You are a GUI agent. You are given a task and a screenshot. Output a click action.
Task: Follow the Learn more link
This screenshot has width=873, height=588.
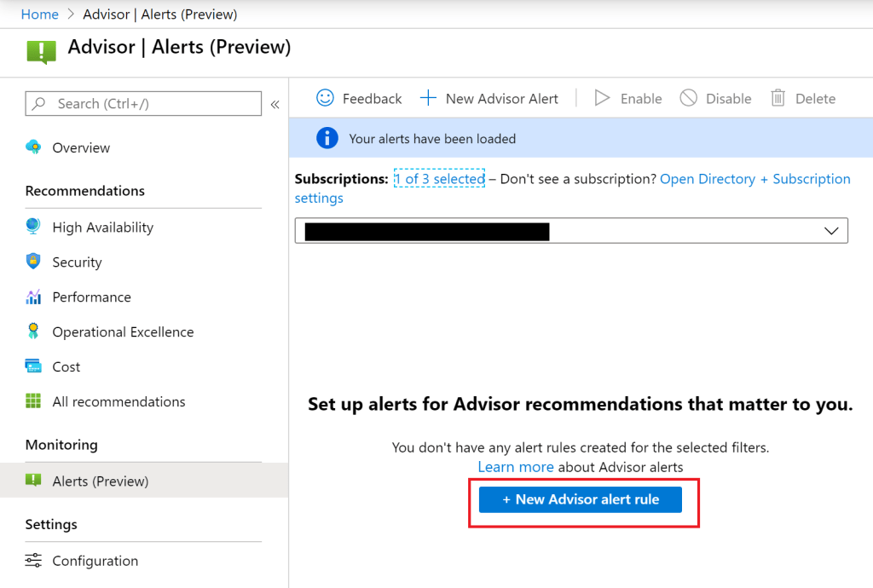[x=515, y=467]
